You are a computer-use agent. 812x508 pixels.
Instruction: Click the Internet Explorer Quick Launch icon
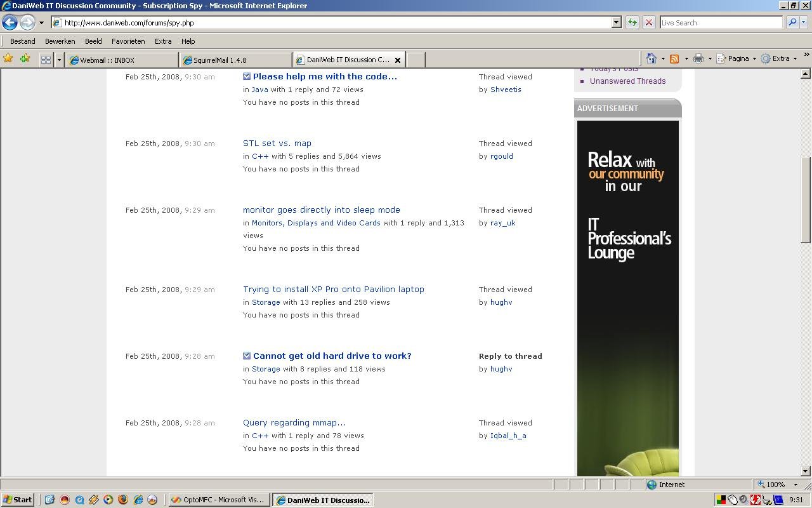point(138,500)
